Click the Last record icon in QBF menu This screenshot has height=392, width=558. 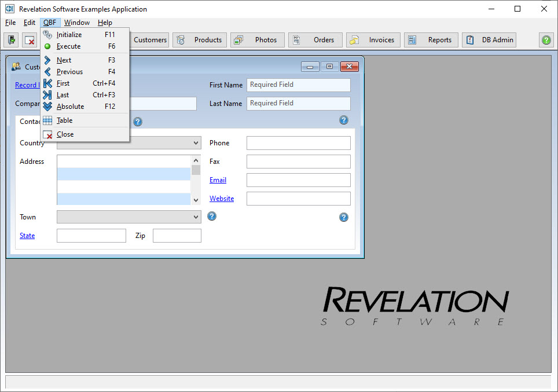[x=47, y=95]
